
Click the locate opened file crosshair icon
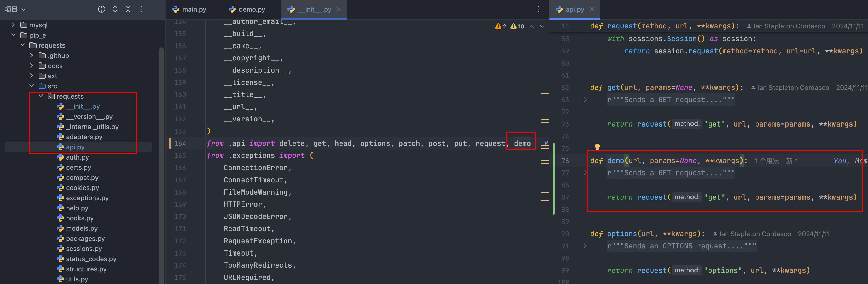point(101,9)
